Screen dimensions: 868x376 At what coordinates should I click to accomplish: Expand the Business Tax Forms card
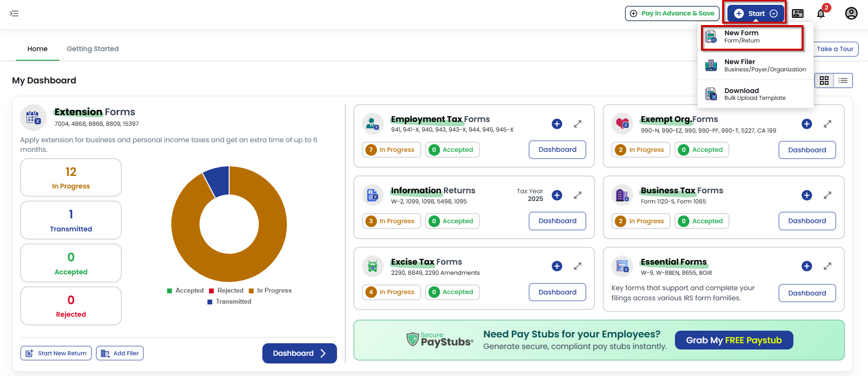828,195
